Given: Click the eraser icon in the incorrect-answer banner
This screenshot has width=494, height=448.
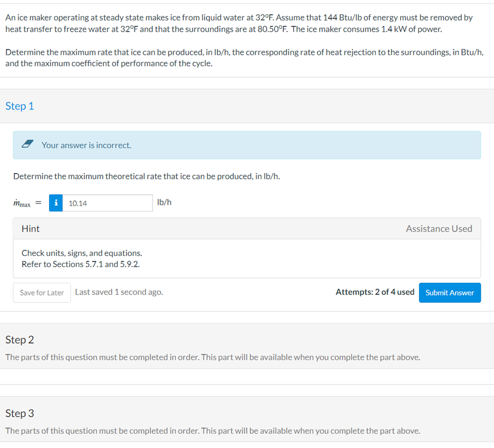Looking at the screenshot, I should coord(27,144).
